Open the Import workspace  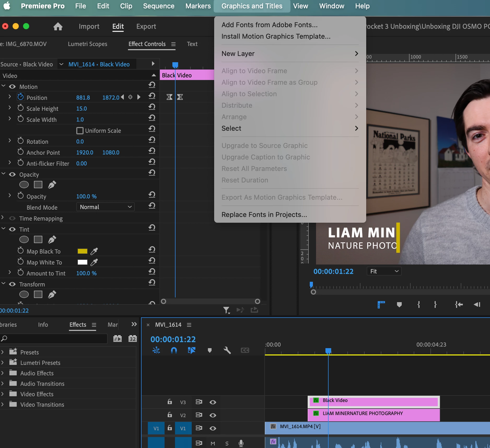tap(89, 26)
